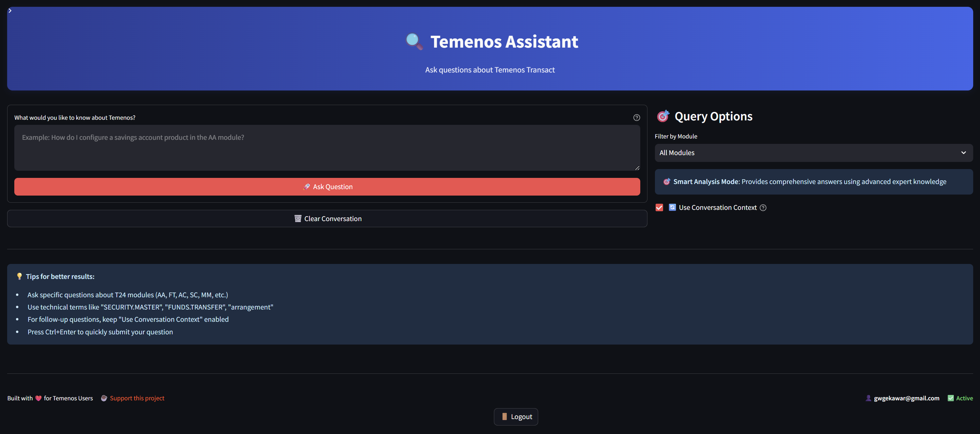Open the Support this project link
This screenshot has height=434, width=980.
[137, 398]
